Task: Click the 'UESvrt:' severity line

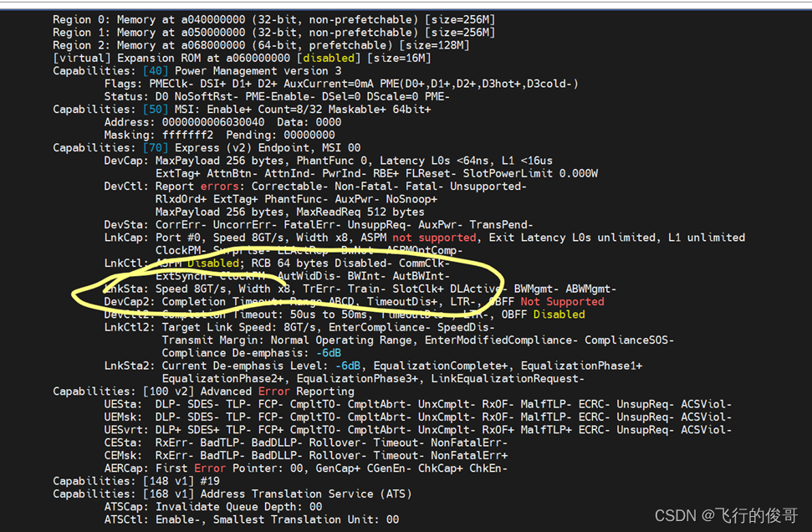Action: tap(418, 430)
